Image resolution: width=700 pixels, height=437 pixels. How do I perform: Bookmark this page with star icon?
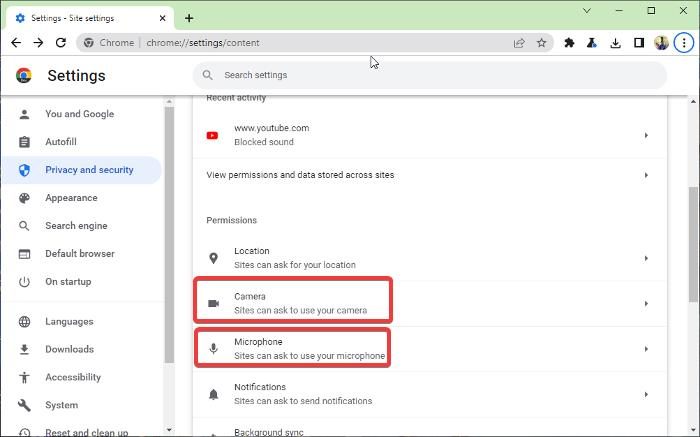tap(542, 43)
